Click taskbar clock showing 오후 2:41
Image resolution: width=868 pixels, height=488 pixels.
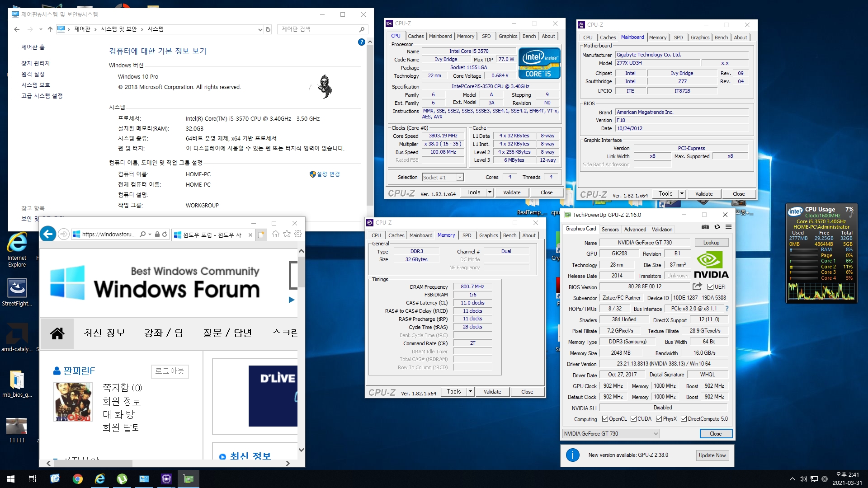[847, 479]
